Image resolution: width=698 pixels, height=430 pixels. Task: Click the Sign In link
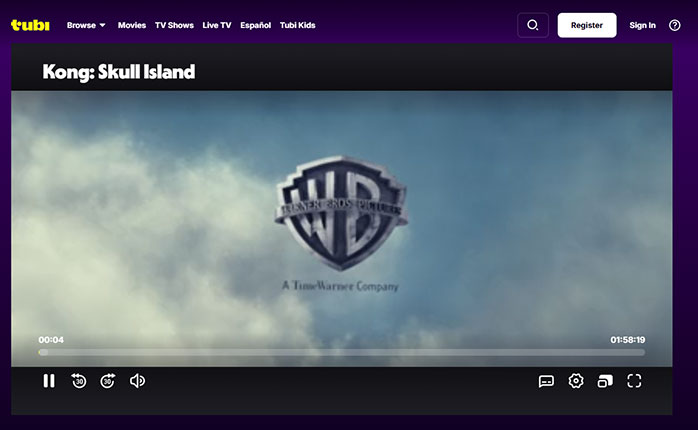point(643,25)
